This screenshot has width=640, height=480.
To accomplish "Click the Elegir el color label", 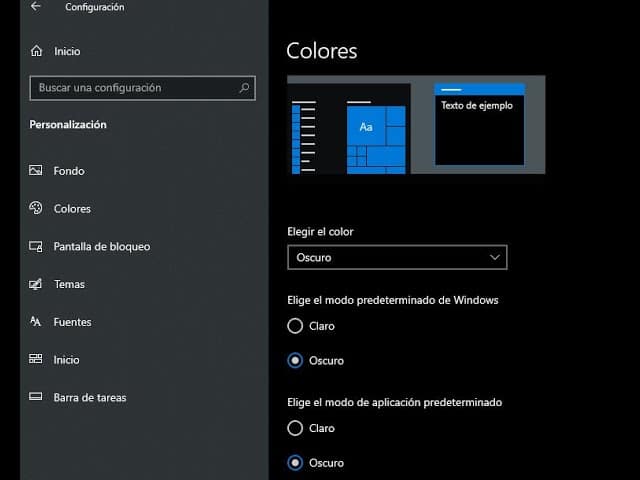I will tap(320, 232).
